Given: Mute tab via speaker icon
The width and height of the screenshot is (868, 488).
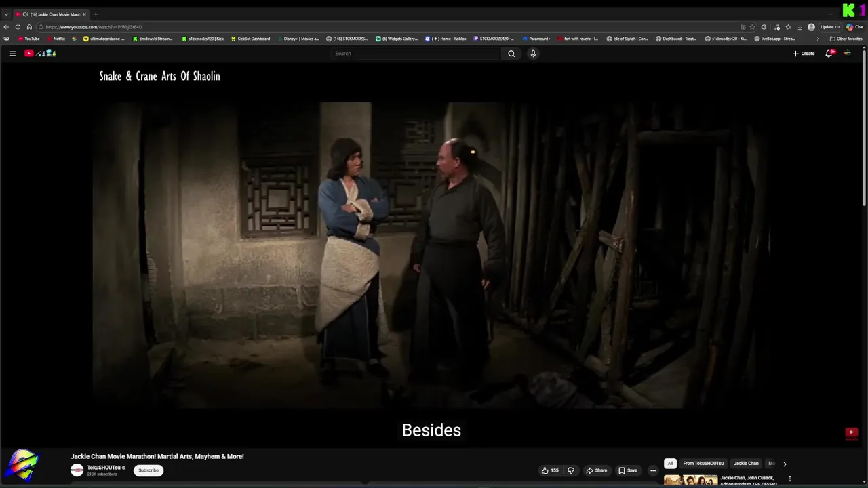Looking at the screenshot, I should (26, 14).
